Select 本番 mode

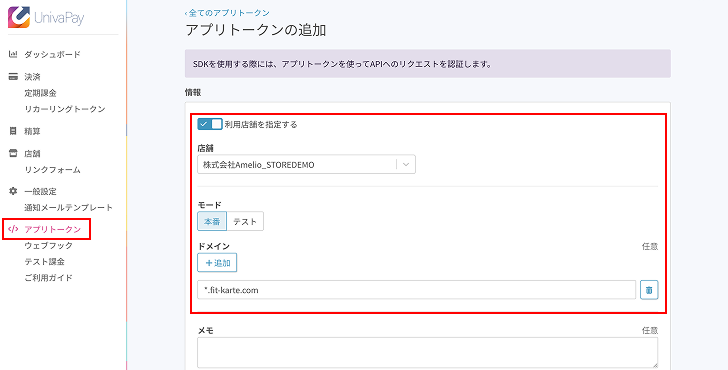[212, 221]
